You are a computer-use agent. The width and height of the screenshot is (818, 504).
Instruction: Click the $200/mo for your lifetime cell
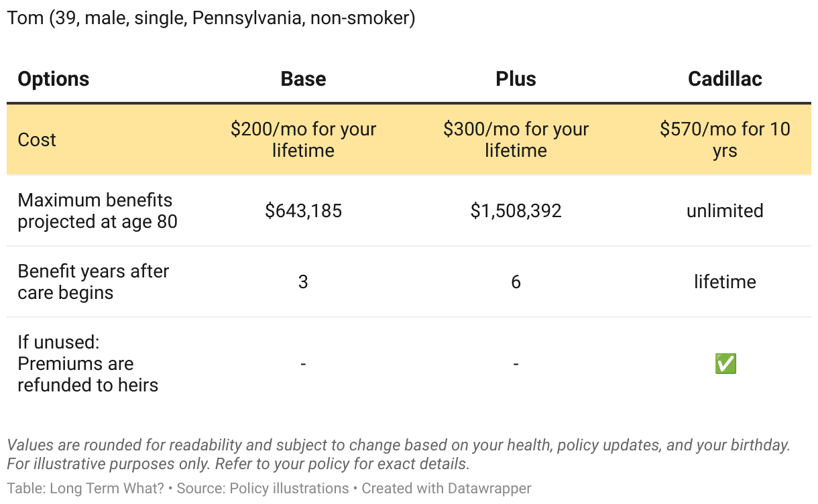(x=303, y=139)
